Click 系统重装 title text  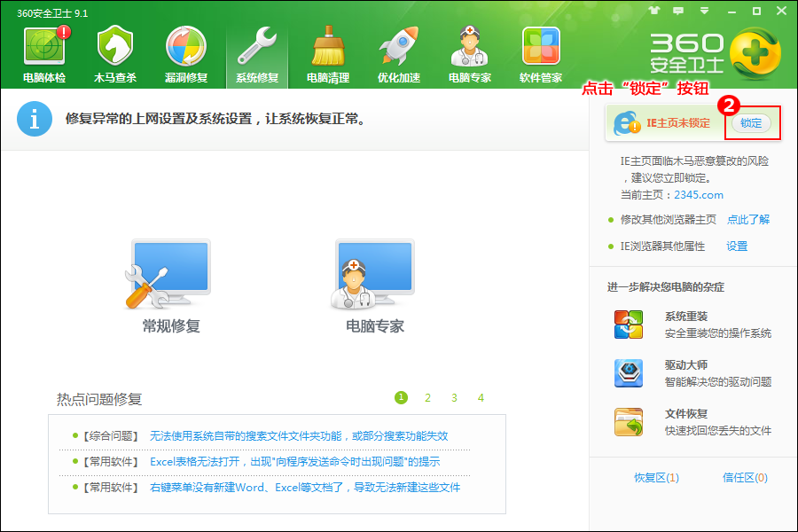point(686,317)
